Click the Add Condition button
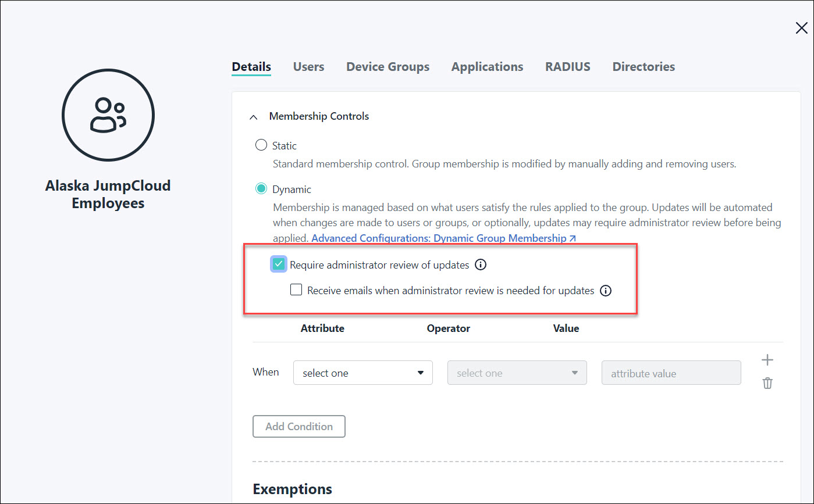 click(x=298, y=426)
